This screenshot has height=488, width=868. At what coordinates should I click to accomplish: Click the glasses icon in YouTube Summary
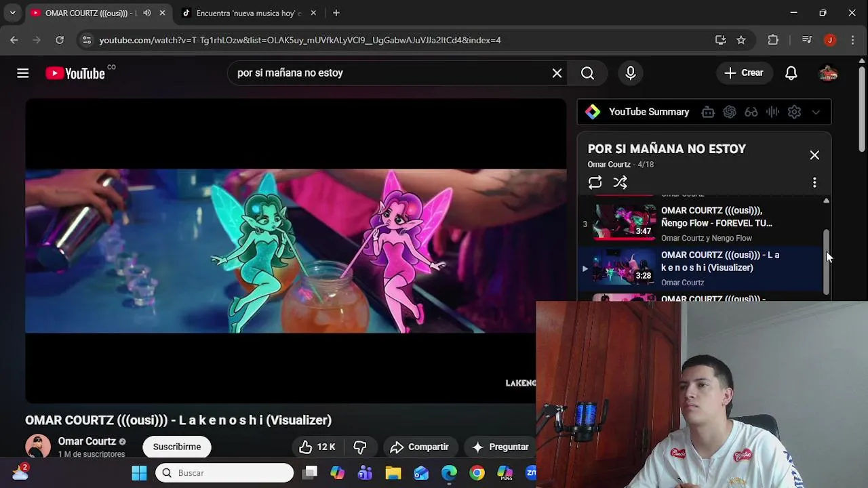tap(751, 113)
